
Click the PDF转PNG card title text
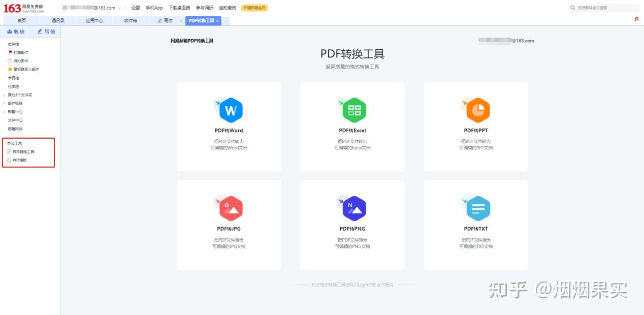(352, 229)
